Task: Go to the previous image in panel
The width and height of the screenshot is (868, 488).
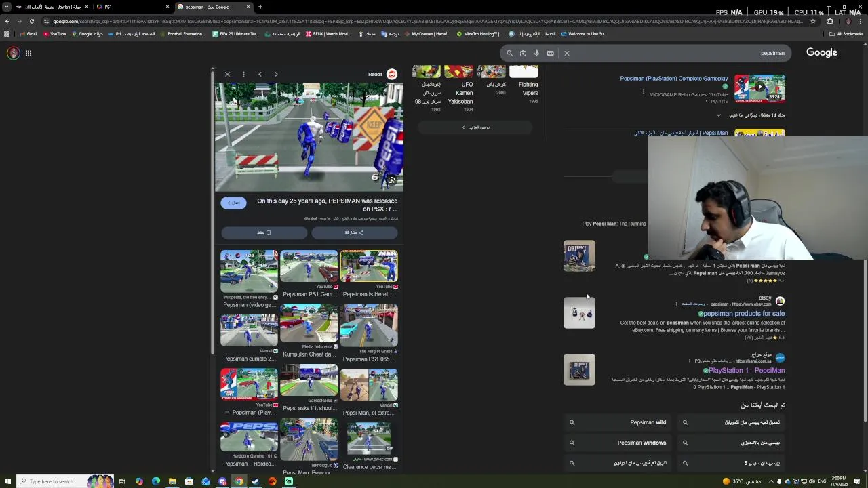Action: pyautogui.click(x=260, y=74)
